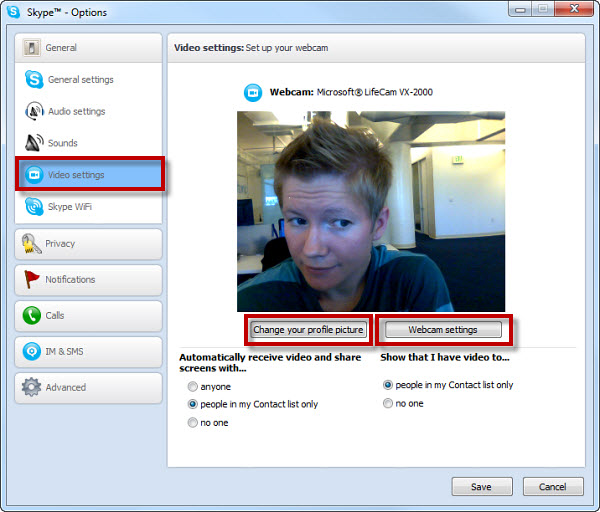Image resolution: width=600 pixels, height=512 pixels.
Task: Open Webcam settings
Action: (443, 330)
